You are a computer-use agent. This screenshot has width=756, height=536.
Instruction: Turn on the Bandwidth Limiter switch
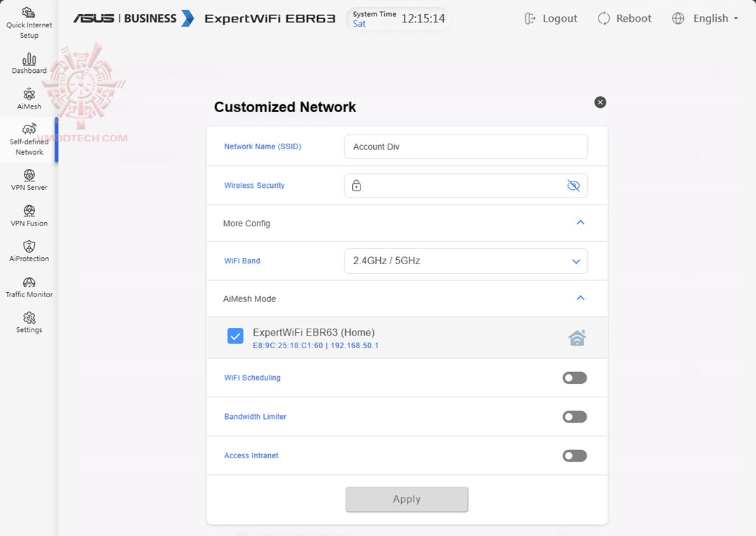(x=574, y=416)
